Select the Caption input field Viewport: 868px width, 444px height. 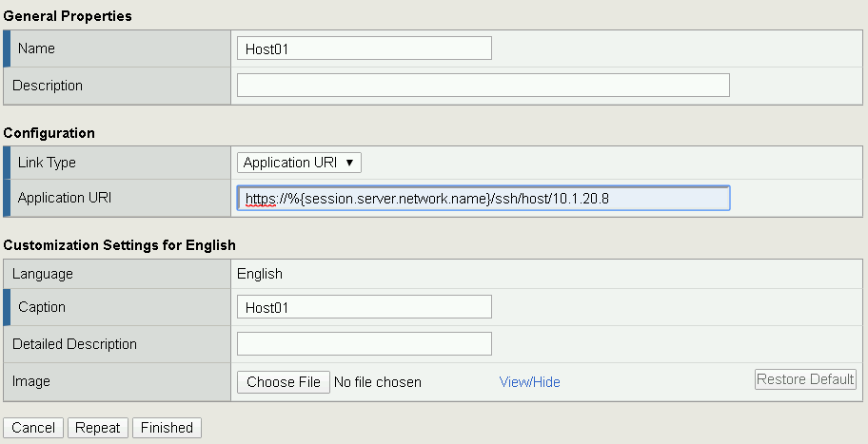(x=365, y=307)
